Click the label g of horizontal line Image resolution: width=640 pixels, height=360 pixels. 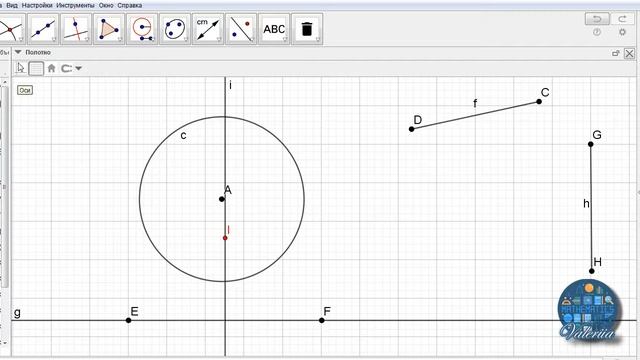[17, 313]
